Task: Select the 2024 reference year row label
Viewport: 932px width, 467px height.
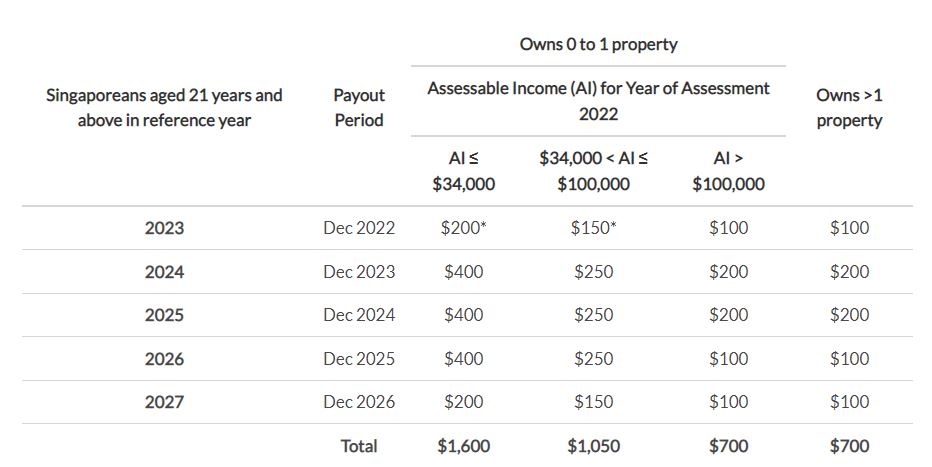Action: (164, 272)
